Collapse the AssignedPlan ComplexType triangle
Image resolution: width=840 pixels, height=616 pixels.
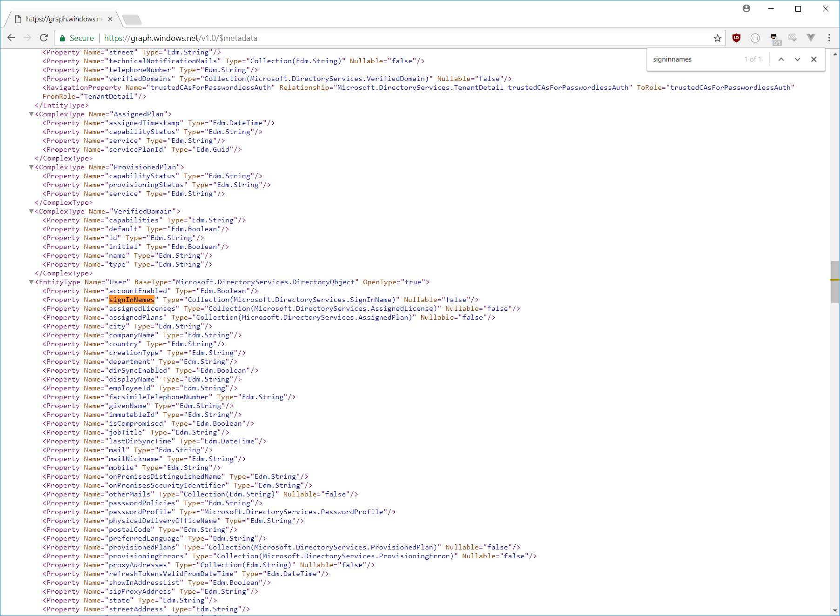31,114
